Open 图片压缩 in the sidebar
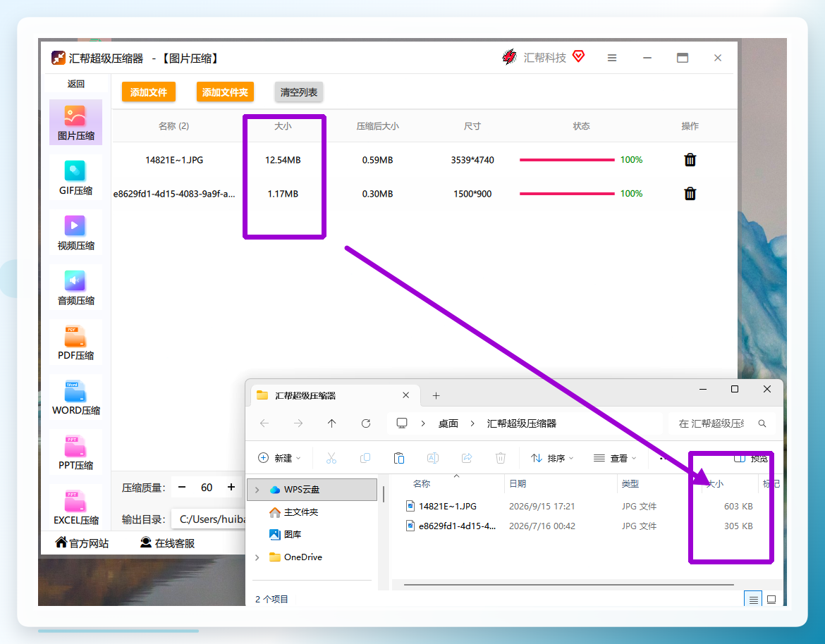825x644 pixels. [x=75, y=123]
